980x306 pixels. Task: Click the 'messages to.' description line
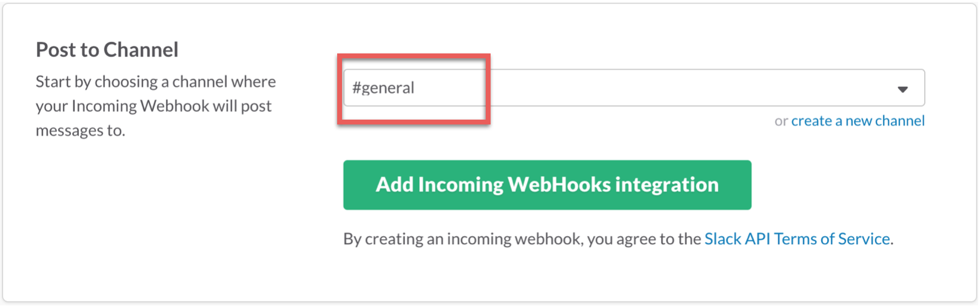(80, 131)
